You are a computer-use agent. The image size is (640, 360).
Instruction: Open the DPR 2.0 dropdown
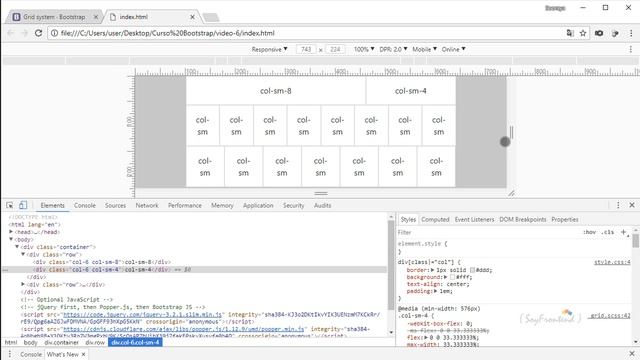click(x=393, y=49)
